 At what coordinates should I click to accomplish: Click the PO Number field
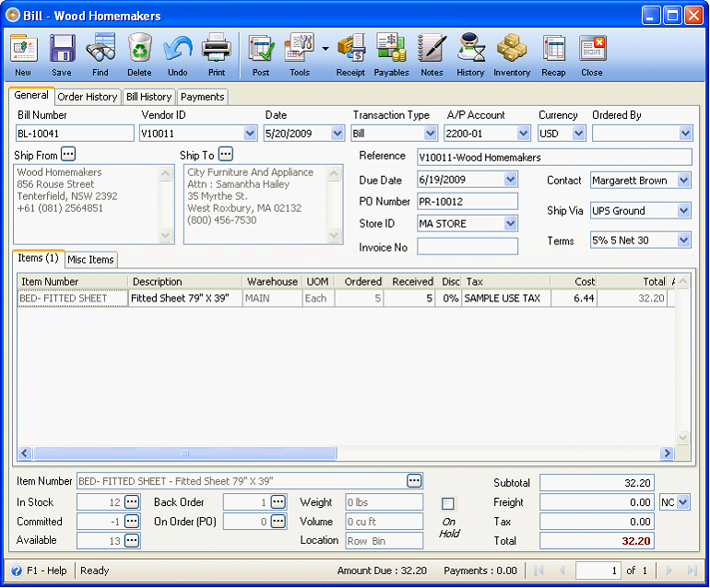pyautogui.click(x=467, y=202)
